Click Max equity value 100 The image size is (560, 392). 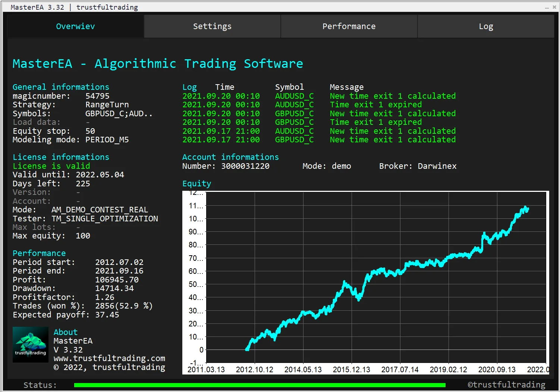point(83,236)
